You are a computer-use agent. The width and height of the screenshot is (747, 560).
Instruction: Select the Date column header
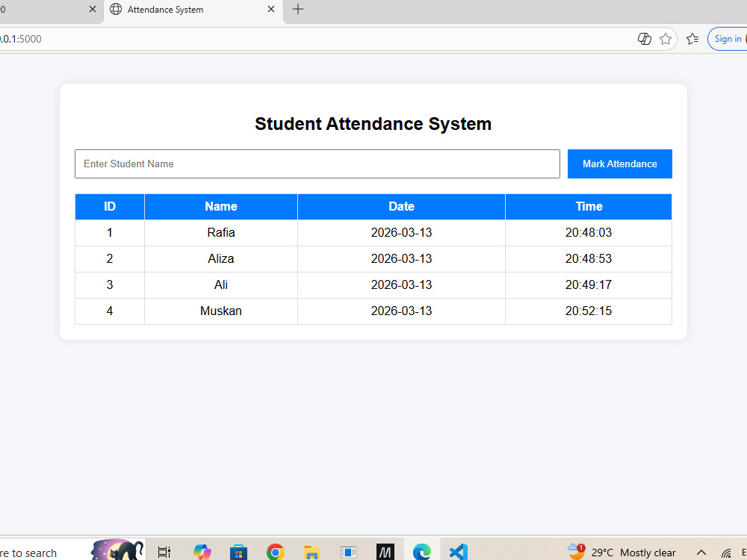(x=401, y=207)
